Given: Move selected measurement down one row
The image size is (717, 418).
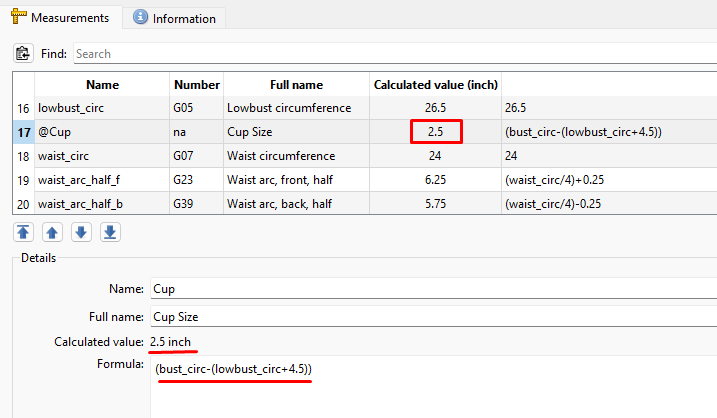Looking at the screenshot, I should tap(81, 232).
